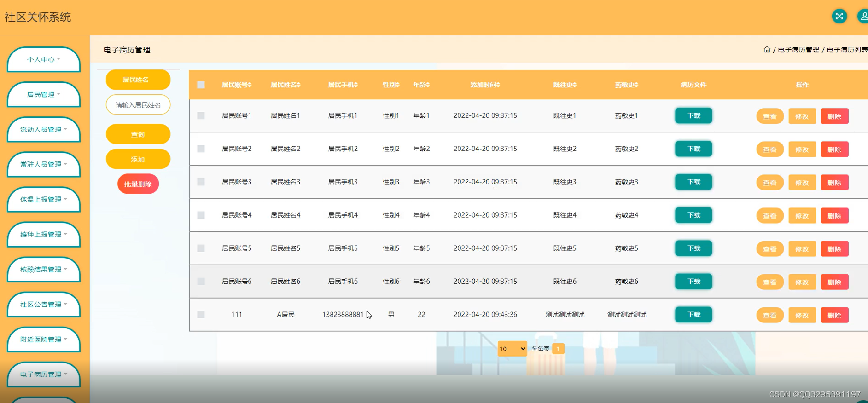View record 居民账号6 with 查看
This screenshot has width=868, height=403.
coord(770,282)
